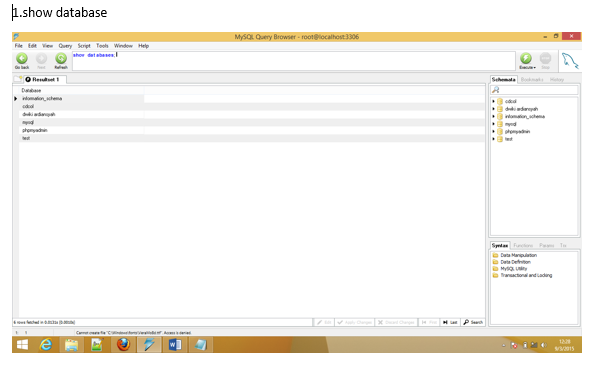Click the taskbar clock and date

pos(564,345)
